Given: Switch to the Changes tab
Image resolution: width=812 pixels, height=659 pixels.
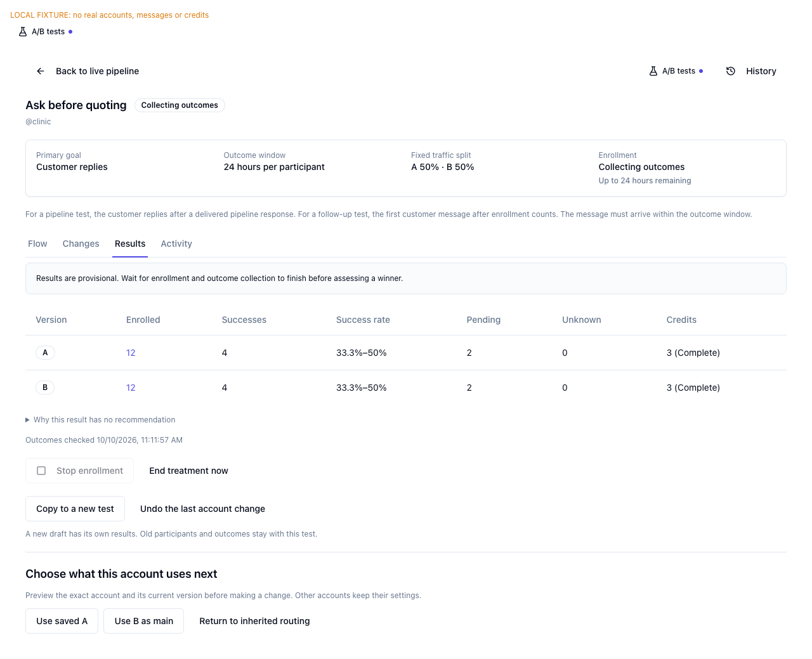Looking at the screenshot, I should 81,244.
